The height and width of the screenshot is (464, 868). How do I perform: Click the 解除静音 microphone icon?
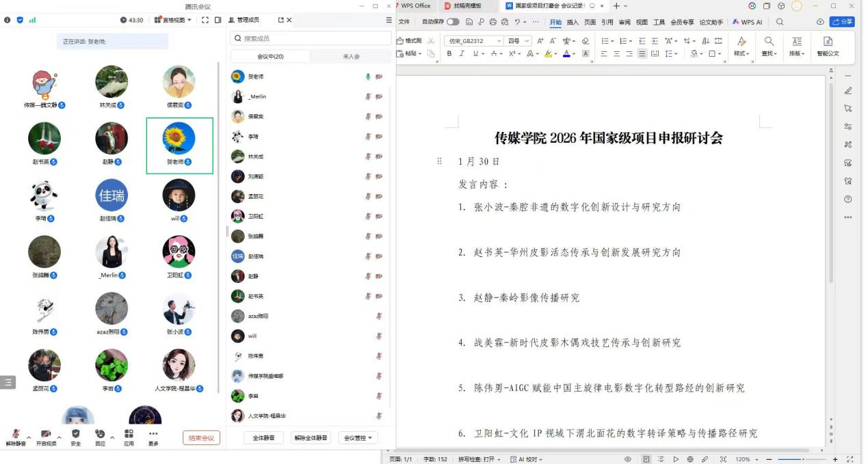(15, 434)
